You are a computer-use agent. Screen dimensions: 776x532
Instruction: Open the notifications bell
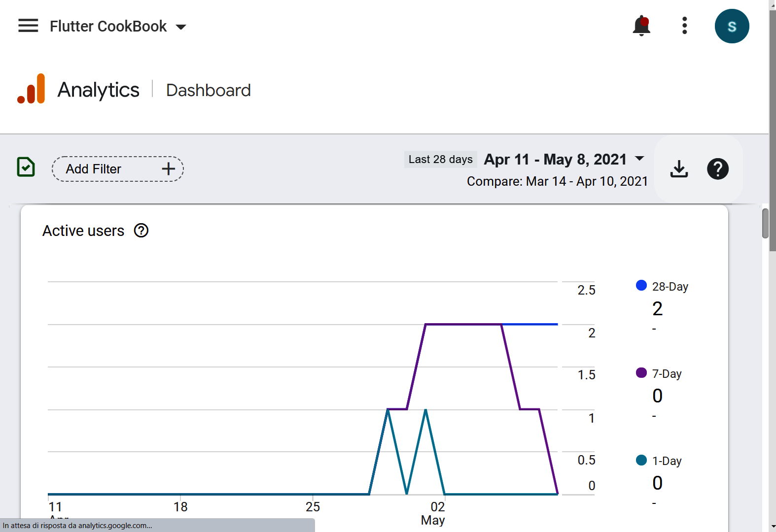(641, 26)
